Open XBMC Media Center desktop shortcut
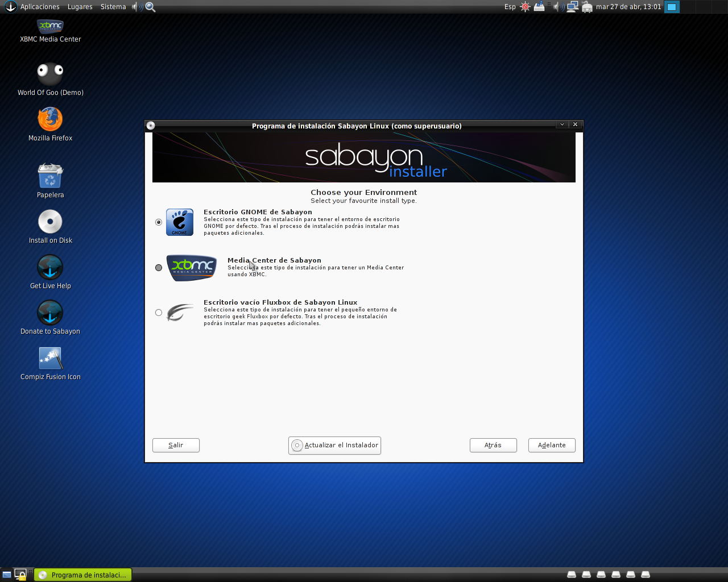The image size is (728, 582). [x=50, y=31]
